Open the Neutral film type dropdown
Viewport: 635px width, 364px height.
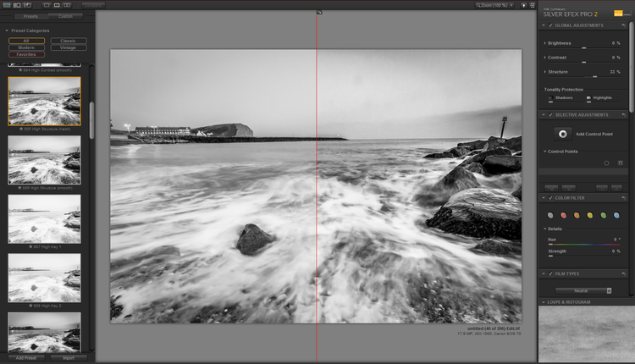[x=583, y=290]
